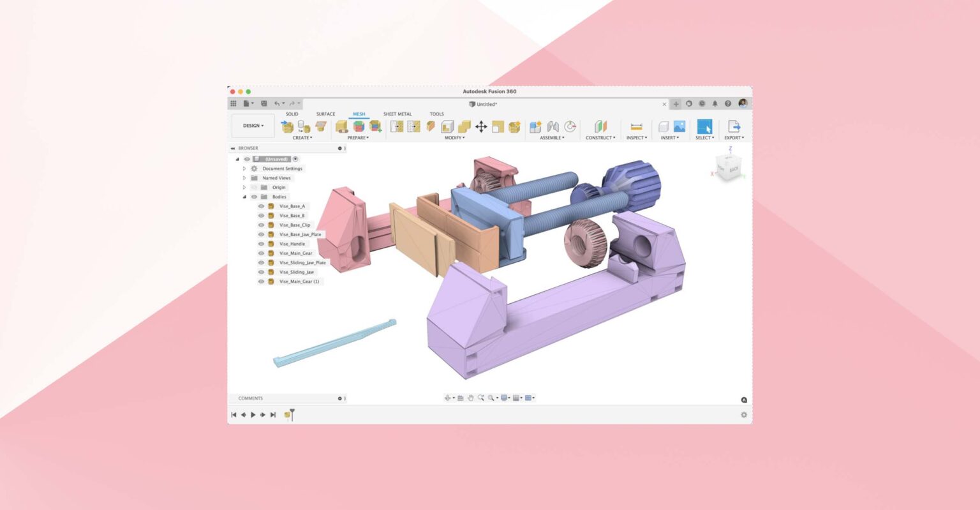Open the SOLID ribbon tab
This screenshot has width=980, height=510.
pyautogui.click(x=292, y=114)
